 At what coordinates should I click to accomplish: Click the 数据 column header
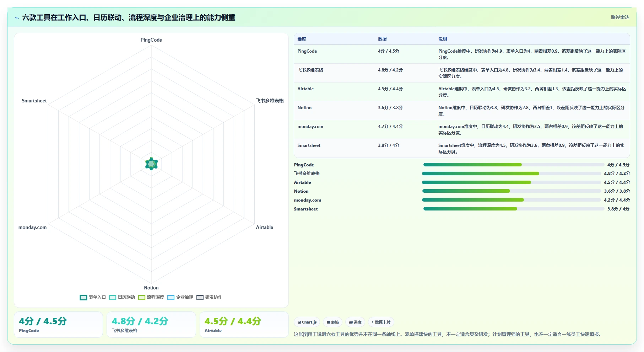click(382, 39)
